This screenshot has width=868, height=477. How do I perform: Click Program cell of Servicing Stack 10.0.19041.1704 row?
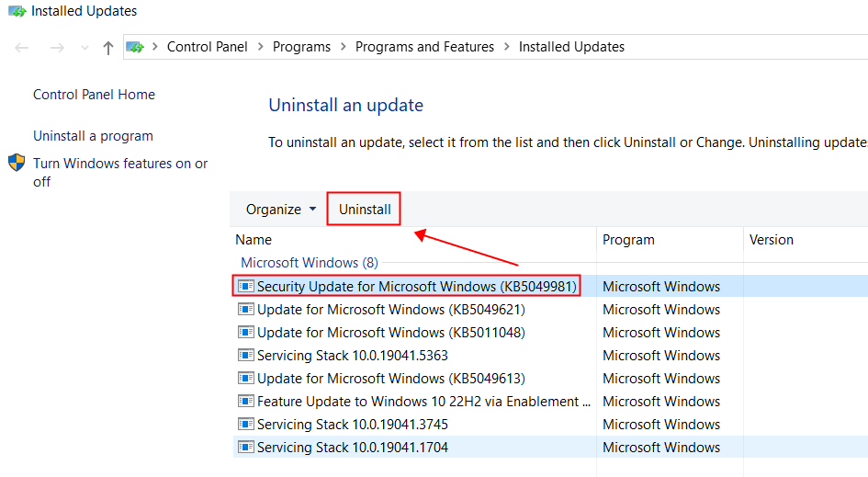tap(661, 448)
